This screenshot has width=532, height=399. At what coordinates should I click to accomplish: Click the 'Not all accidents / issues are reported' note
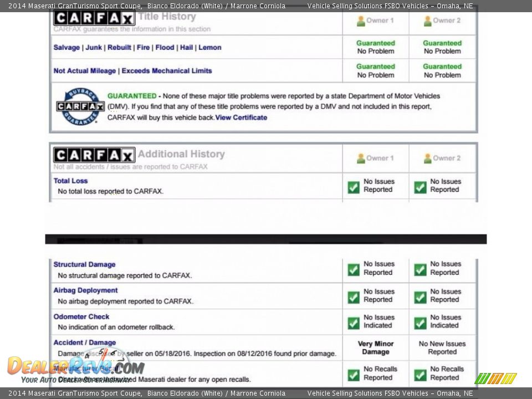(x=131, y=167)
